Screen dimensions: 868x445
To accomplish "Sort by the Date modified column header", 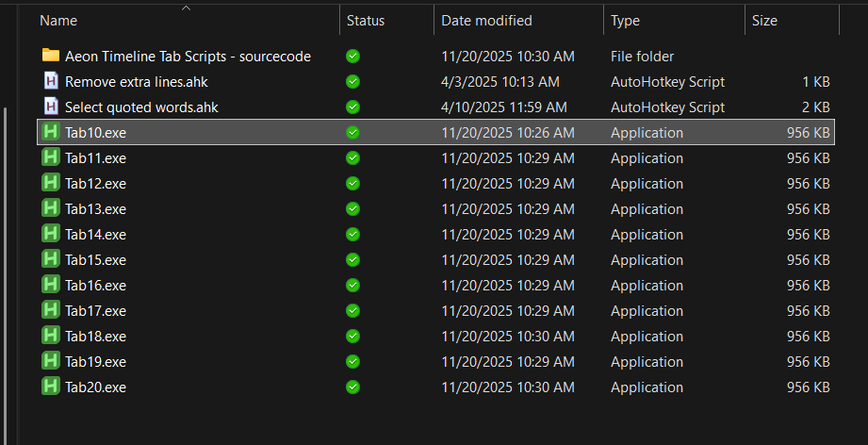I will (x=486, y=21).
